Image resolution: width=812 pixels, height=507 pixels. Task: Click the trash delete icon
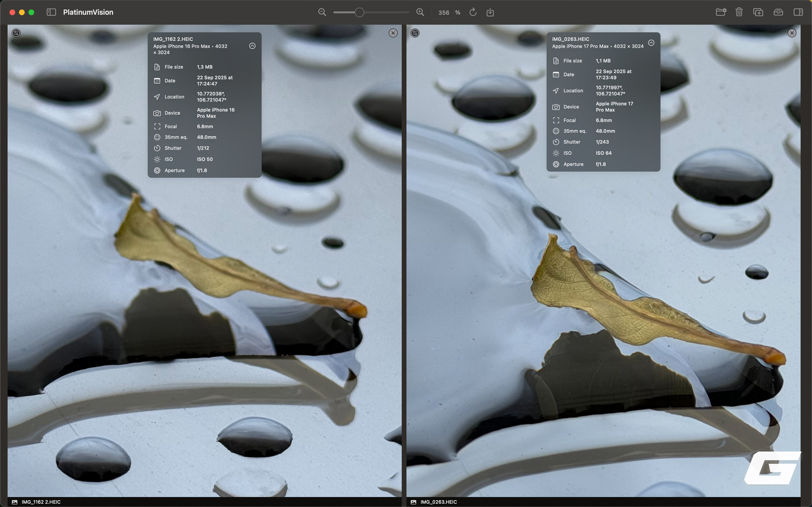tap(739, 12)
